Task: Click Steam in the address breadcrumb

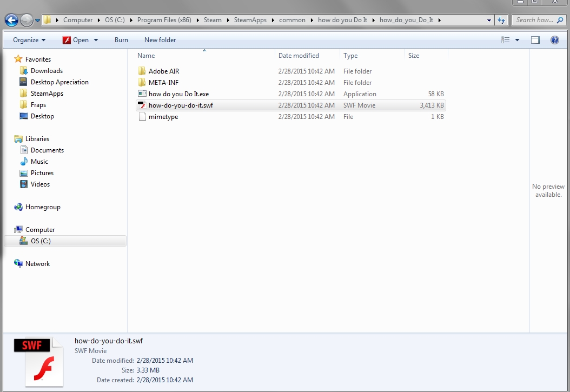Action: (x=213, y=20)
